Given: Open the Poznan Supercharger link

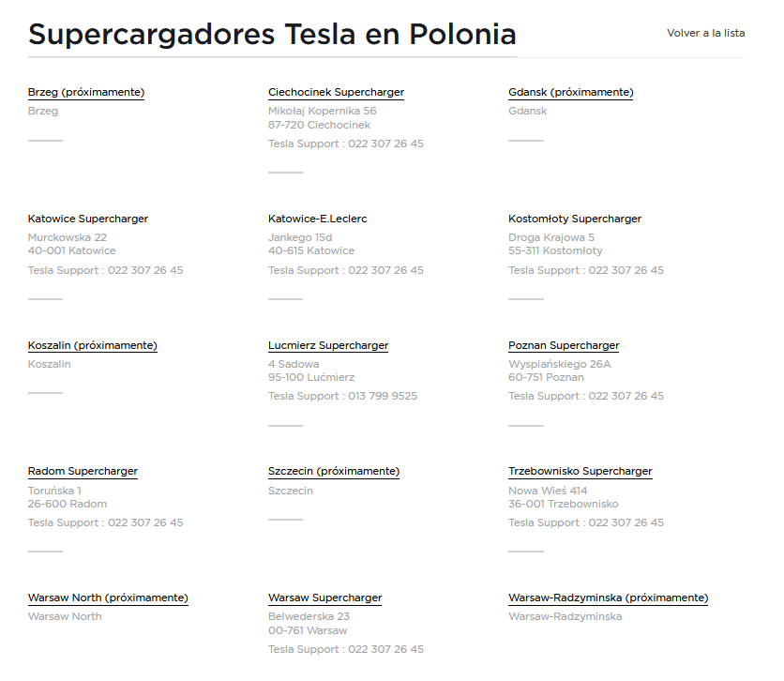Looking at the screenshot, I should point(564,345).
